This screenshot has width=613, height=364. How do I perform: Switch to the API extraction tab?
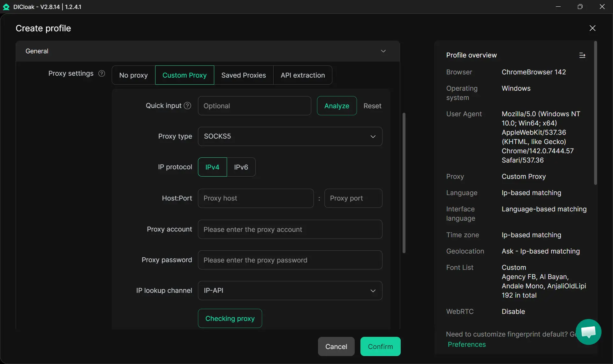click(302, 75)
